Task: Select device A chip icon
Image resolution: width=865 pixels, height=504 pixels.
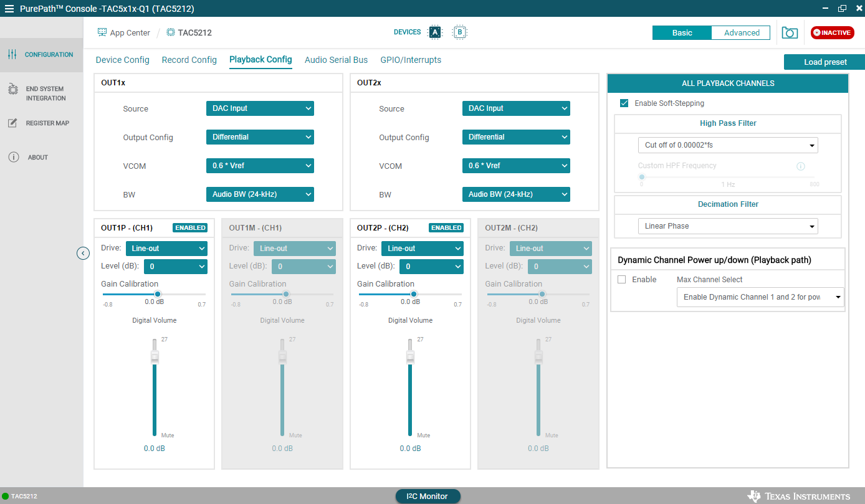Action: click(435, 32)
